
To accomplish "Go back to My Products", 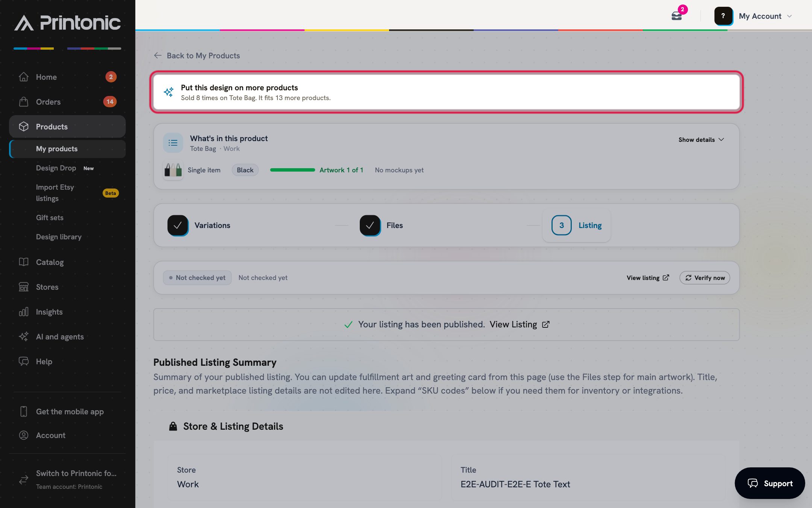I will click(x=197, y=55).
